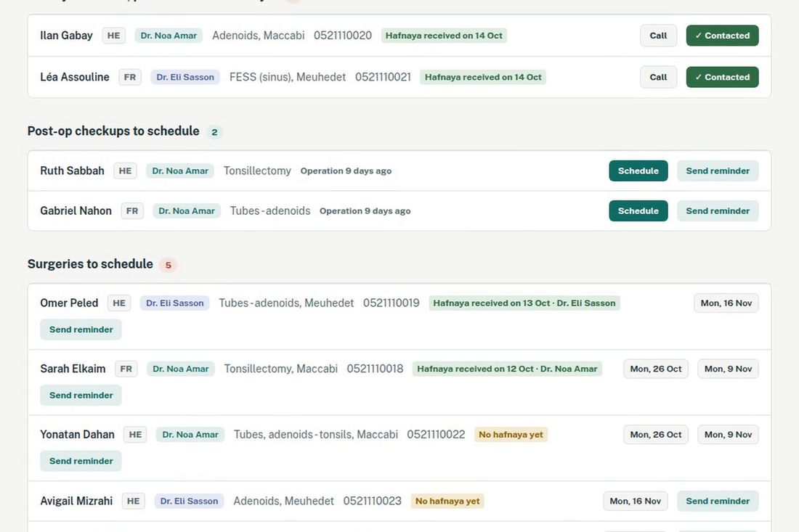
Task: Schedule post-op checkup for Ruth Sabbah
Action: point(638,171)
